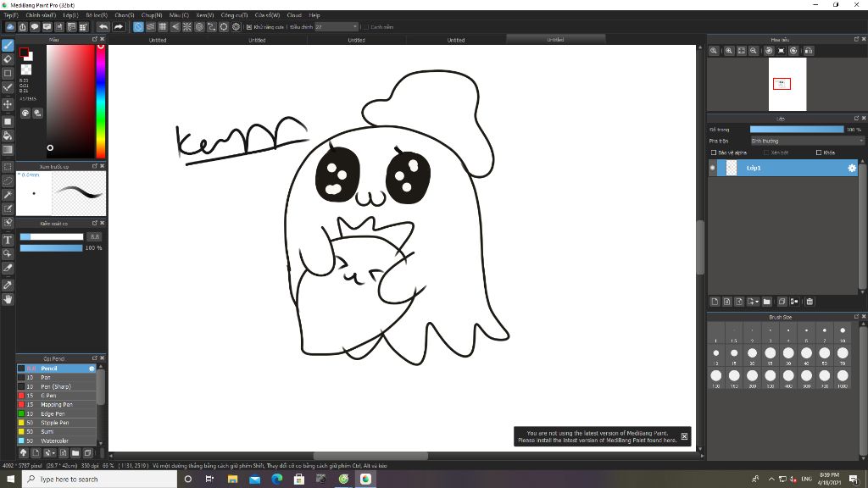Viewport: 868px width, 488px height.
Task: Duplicate the current layer
Action: [782, 302]
